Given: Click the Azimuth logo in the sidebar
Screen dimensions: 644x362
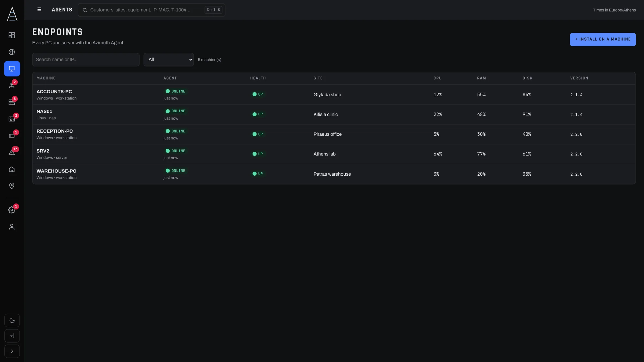Looking at the screenshot, I should pos(12,14).
